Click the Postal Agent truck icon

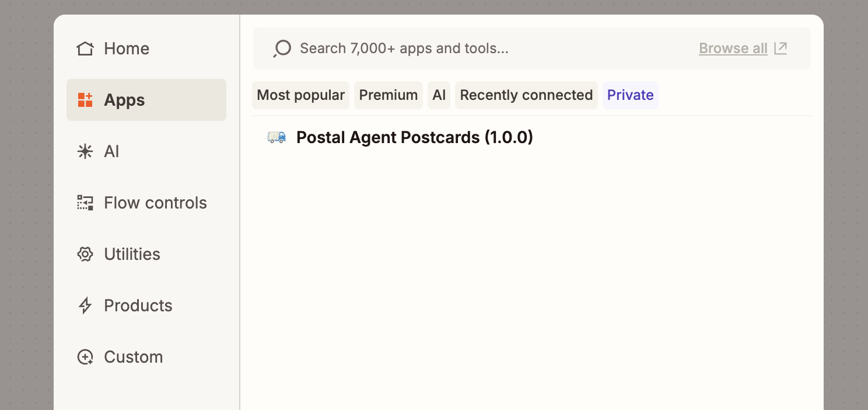coord(276,137)
